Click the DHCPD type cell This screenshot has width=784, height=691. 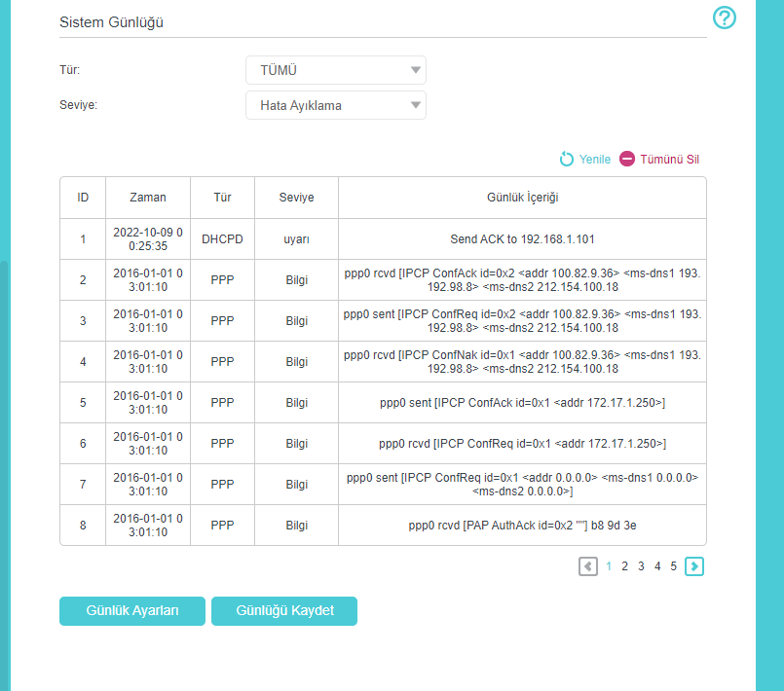tap(222, 238)
